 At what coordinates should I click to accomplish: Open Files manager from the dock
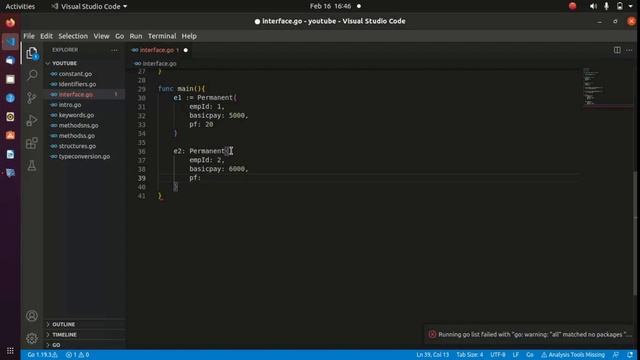click(10, 79)
